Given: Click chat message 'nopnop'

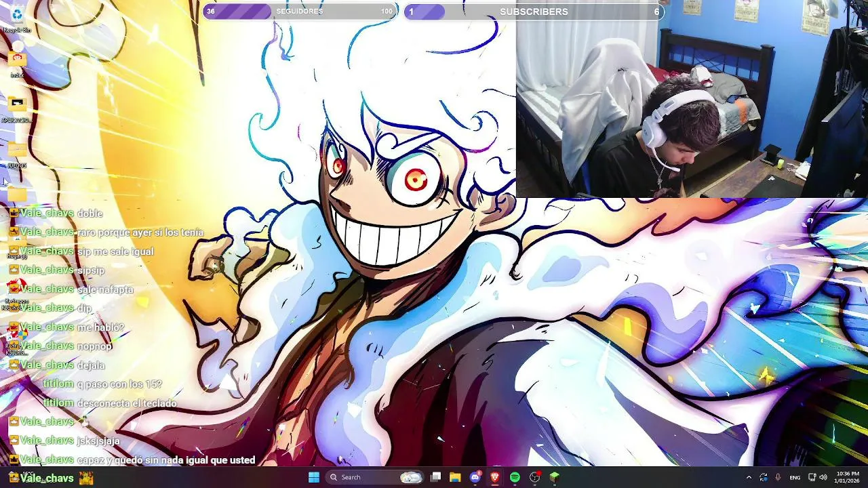Looking at the screenshot, I should pyautogui.click(x=94, y=346).
